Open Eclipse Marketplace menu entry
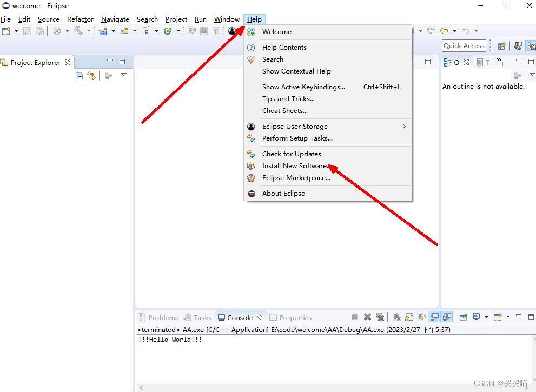Viewport: 536px width, 392px height. point(328,178)
